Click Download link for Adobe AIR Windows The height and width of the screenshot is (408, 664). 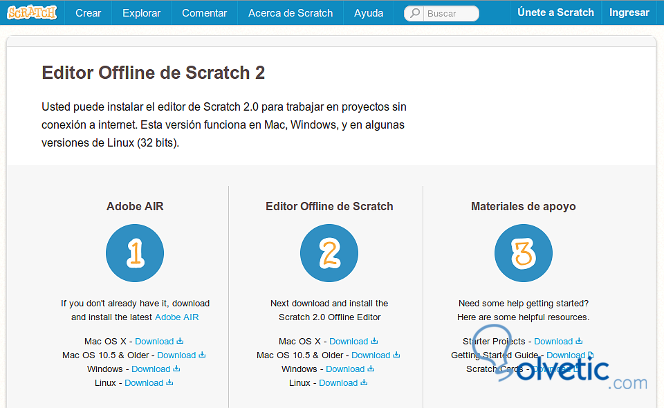[151, 369]
